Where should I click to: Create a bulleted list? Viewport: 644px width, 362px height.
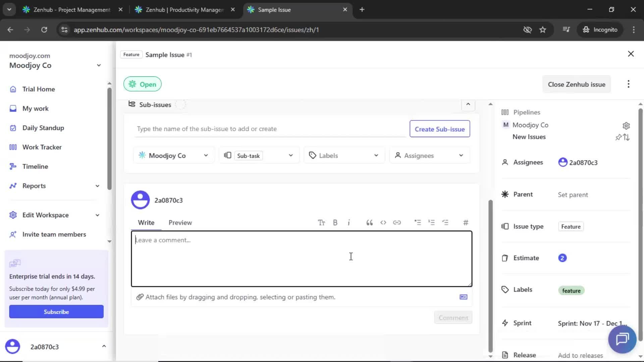pos(418,222)
